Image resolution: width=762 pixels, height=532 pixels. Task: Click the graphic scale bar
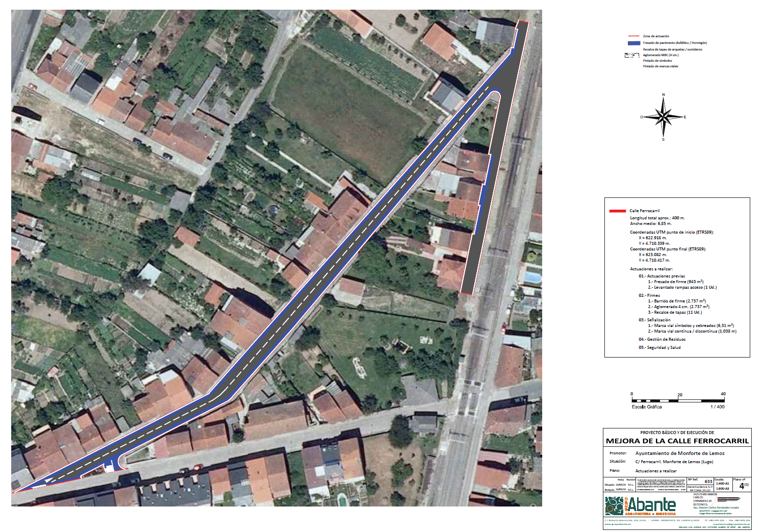pos(678,399)
